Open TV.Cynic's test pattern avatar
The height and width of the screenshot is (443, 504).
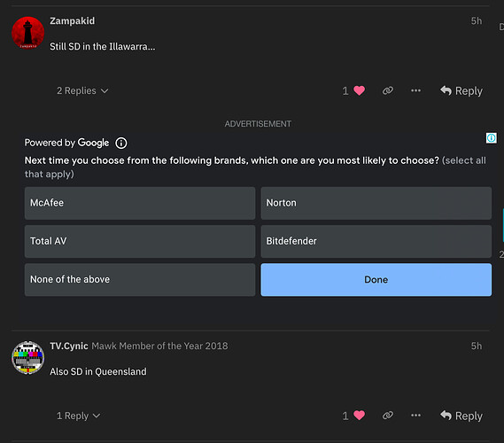pos(28,358)
